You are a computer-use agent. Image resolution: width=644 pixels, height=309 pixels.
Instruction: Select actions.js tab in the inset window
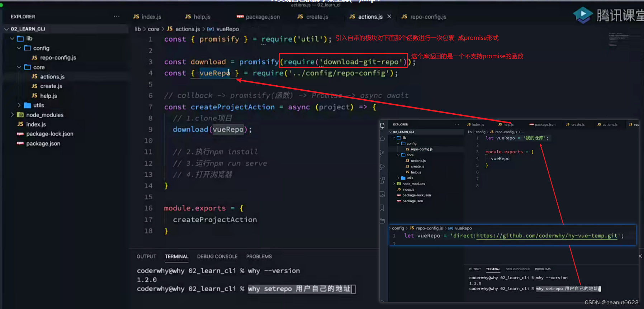(x=607, y=124)
